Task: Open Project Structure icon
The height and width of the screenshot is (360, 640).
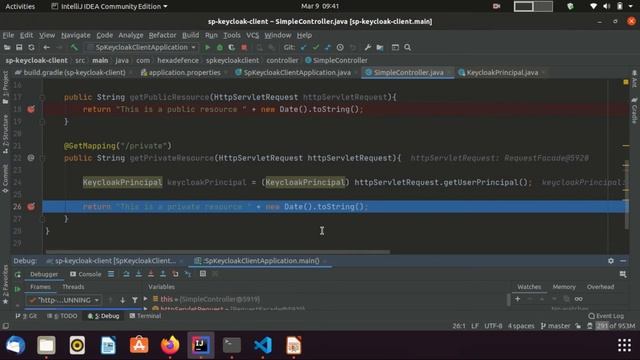Action: coord(380,47)
